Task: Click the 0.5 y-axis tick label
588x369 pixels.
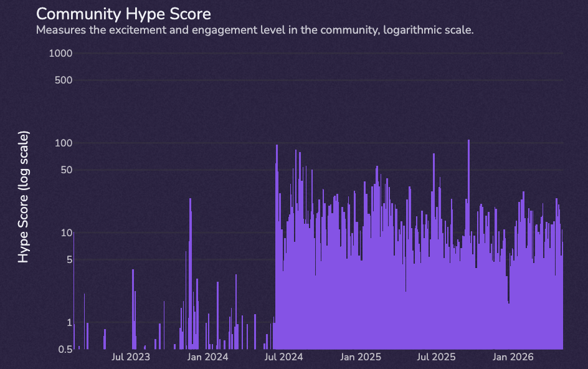Action: coord(65,349)
